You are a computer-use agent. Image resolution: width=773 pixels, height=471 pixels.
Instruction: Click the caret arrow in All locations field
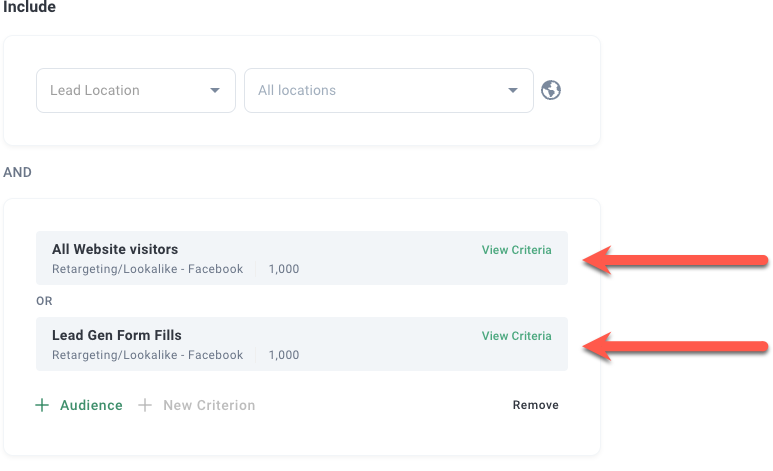click(x=513, y=90)
